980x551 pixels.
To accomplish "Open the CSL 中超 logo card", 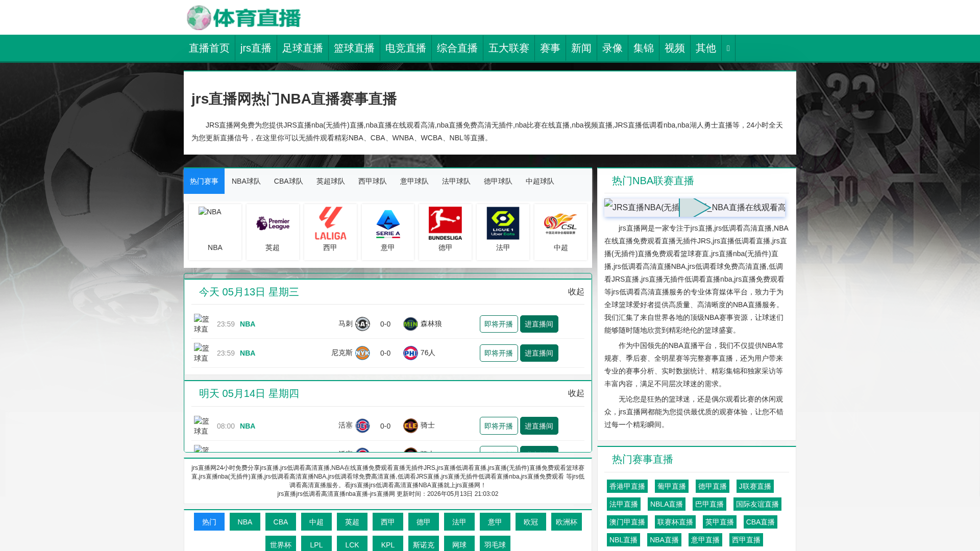I will click(560, 232).
